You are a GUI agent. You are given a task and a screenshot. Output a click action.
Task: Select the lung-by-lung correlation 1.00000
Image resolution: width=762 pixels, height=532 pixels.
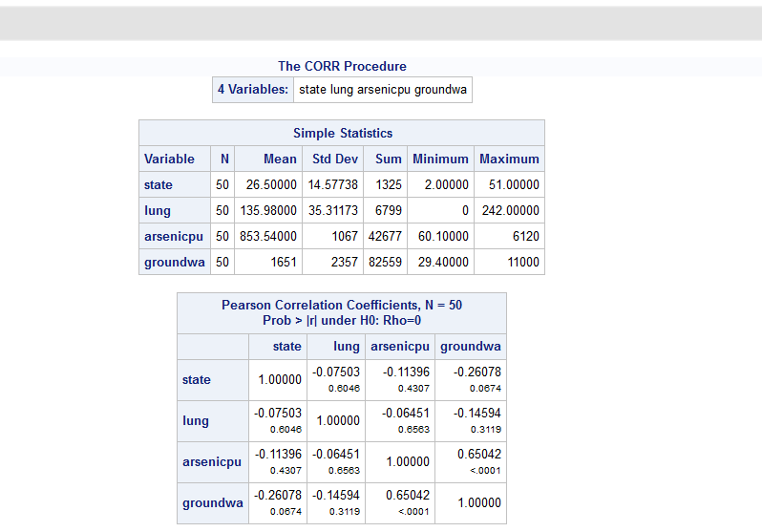pyautogui.click(x=338, y=421)
